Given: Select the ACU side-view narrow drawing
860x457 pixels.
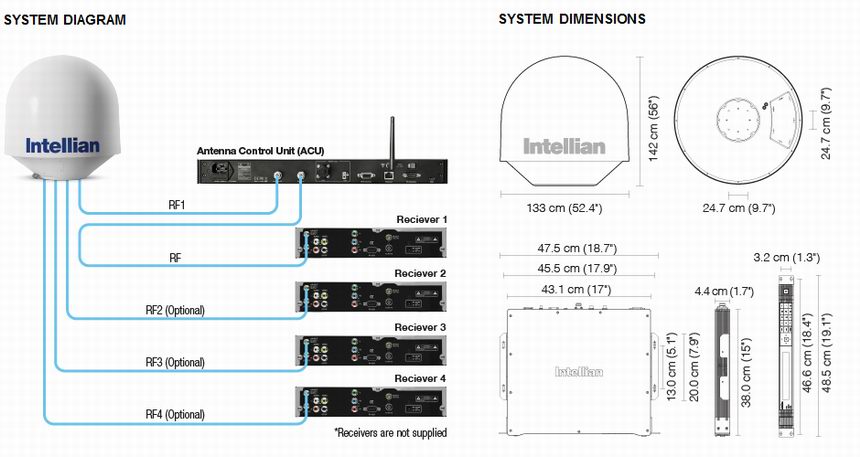Looking at the screenshot, I should (722, 371).
